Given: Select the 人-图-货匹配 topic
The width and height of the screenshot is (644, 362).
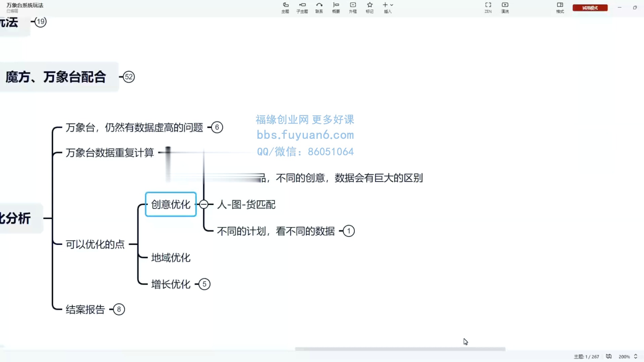Looking at the screenshot, I should tap(246, 204).
